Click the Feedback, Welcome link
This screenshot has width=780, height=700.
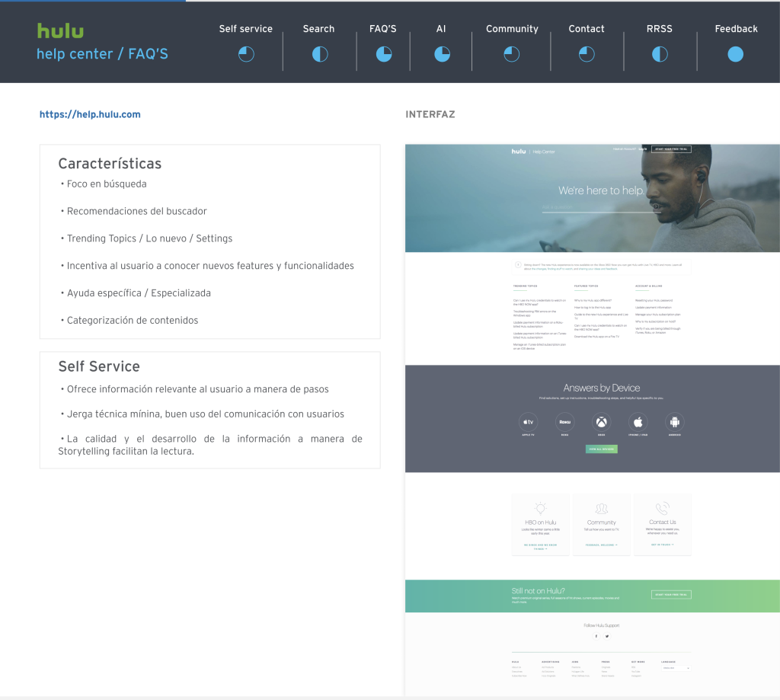pyautogui.click(x=602, y=545)
